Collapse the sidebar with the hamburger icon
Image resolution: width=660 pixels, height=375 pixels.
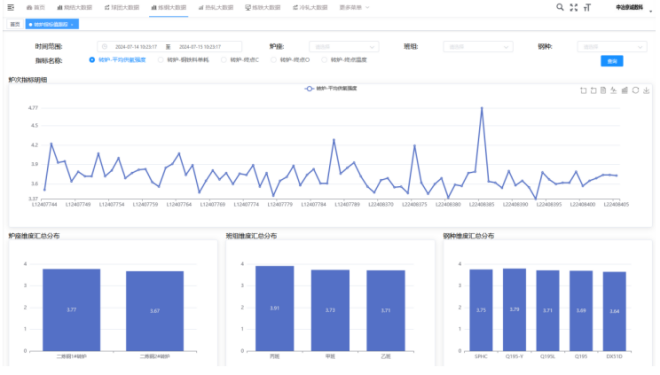coord(11,7)
